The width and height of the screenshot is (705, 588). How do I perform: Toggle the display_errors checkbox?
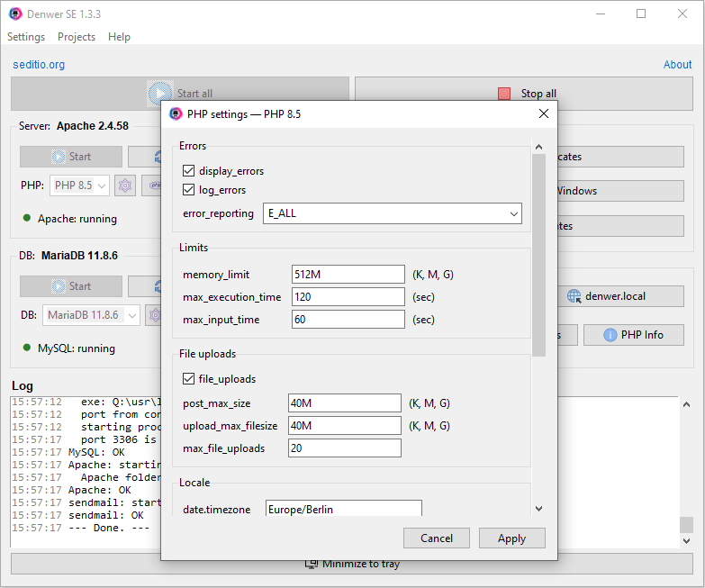tap(188, 171)
